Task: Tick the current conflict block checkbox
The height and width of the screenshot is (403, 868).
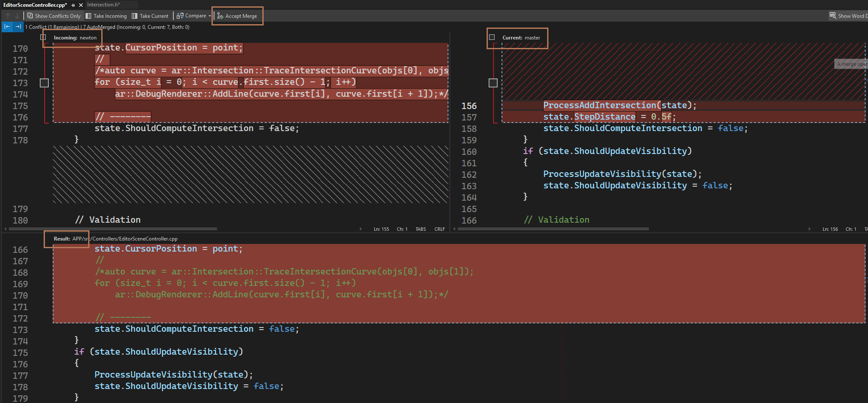Action: coord(493,83)
